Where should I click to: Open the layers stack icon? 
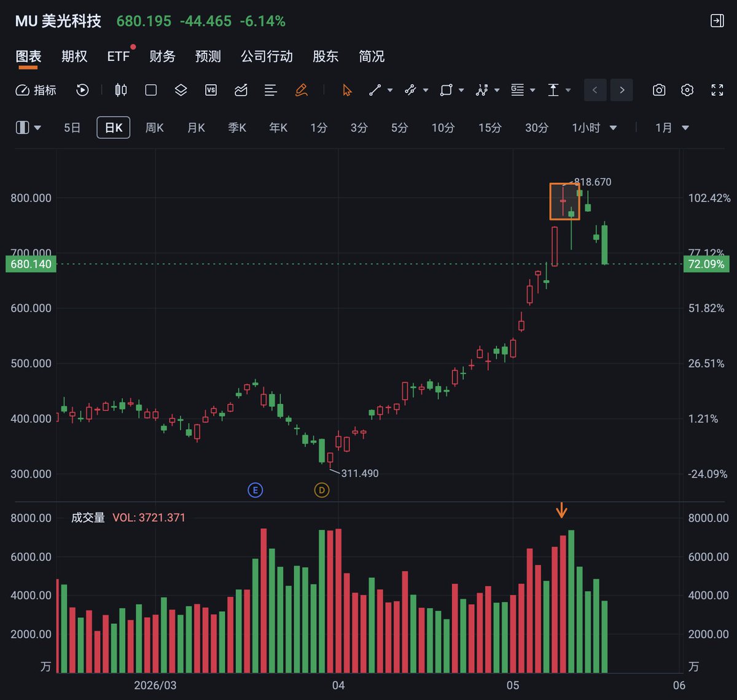tap(181, 90)
